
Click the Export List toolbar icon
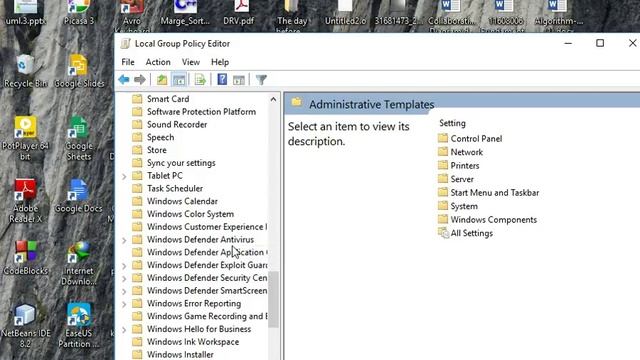point(200,80)
